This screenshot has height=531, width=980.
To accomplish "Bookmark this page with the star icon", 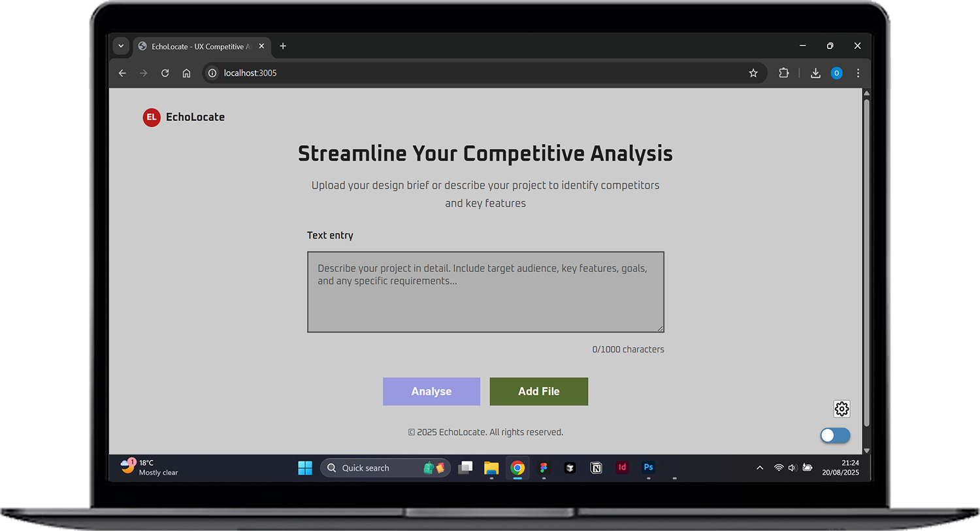I will [x=753, y=73].
